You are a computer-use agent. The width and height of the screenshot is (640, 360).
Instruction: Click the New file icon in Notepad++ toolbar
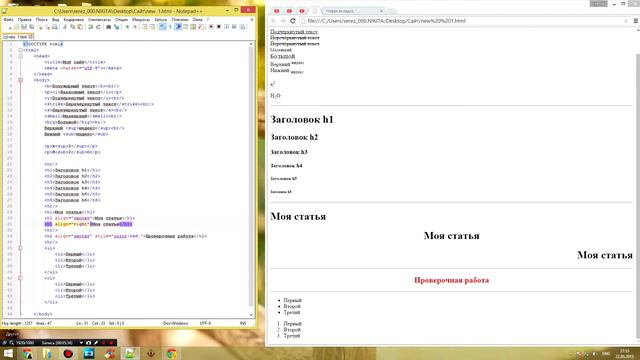(10, 27)
